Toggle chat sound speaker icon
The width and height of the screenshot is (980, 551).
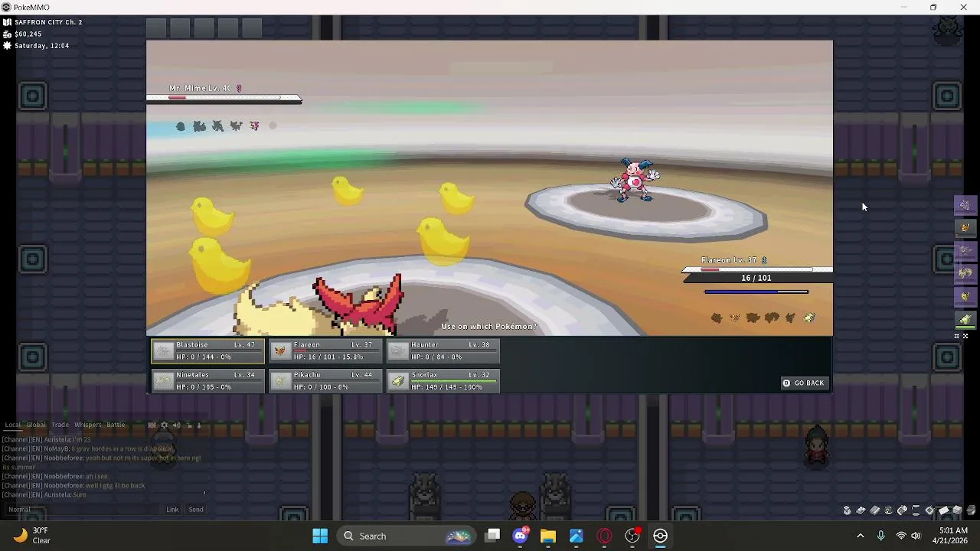tap(176, 425)
